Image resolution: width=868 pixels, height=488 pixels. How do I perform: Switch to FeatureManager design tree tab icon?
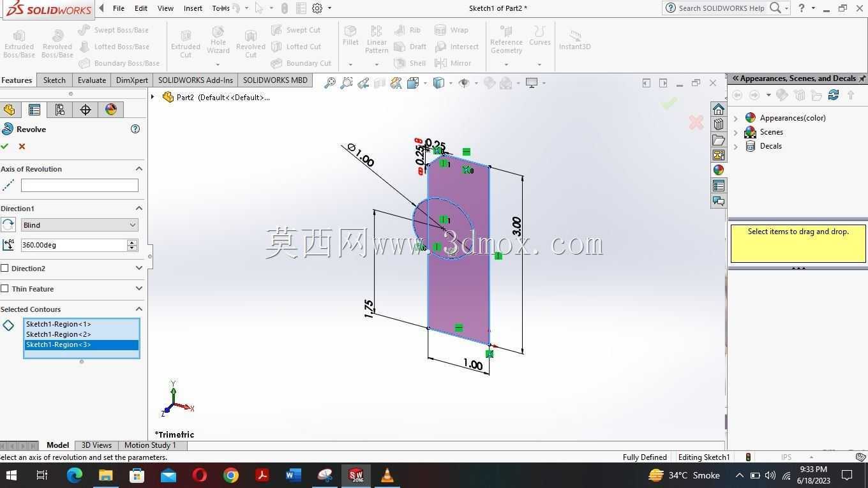tap(10, 110)
